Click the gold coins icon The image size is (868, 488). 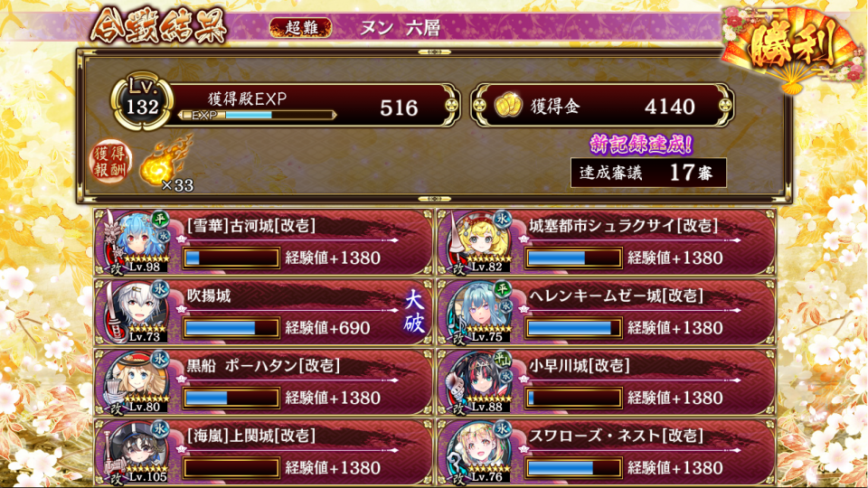point(507,105)
